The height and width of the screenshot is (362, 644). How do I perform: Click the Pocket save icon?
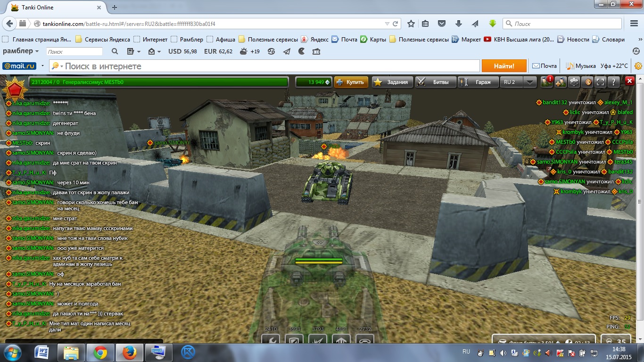(x=442, y=24)
